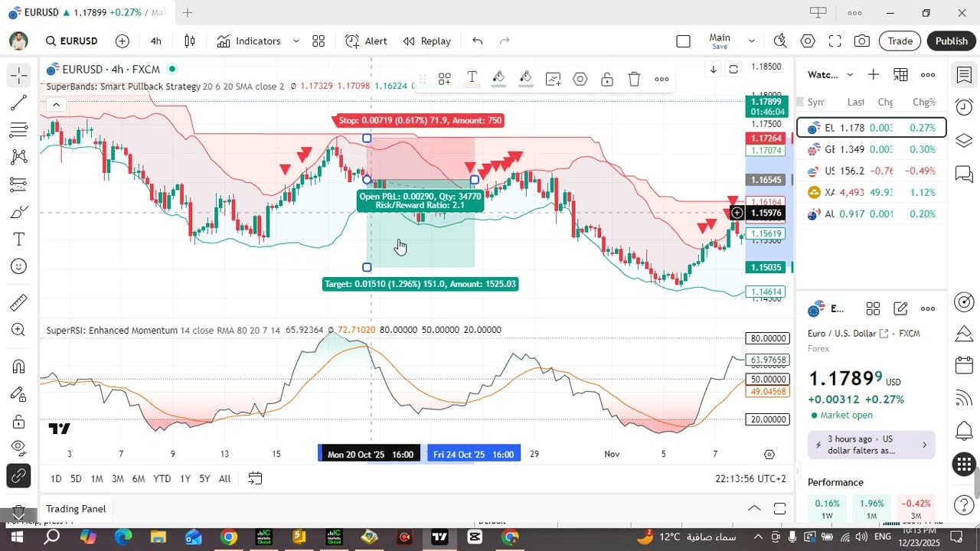Toggle hide all drawings eye icon
The height and width of the screenshot is (551, 980).
[x=19, y=448]
